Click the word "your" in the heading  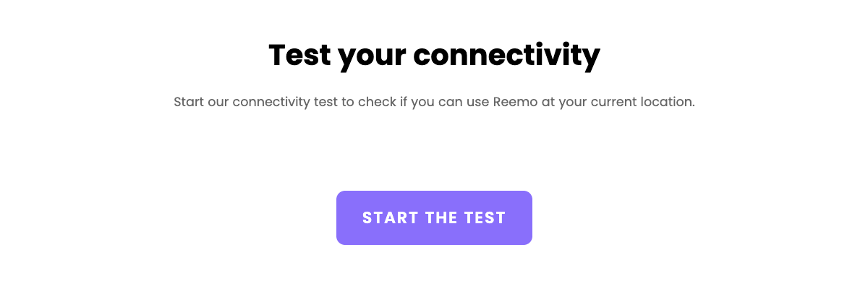375,56
